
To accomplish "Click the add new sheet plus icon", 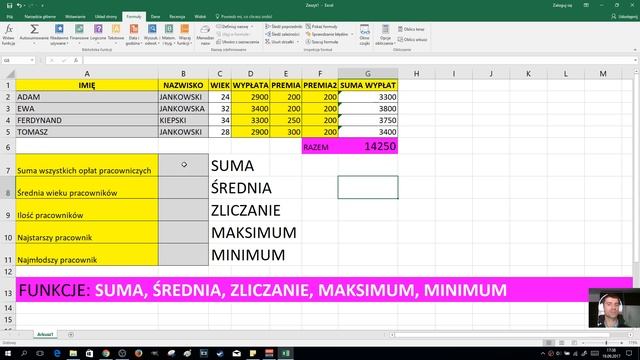I will tap(71, 334).
